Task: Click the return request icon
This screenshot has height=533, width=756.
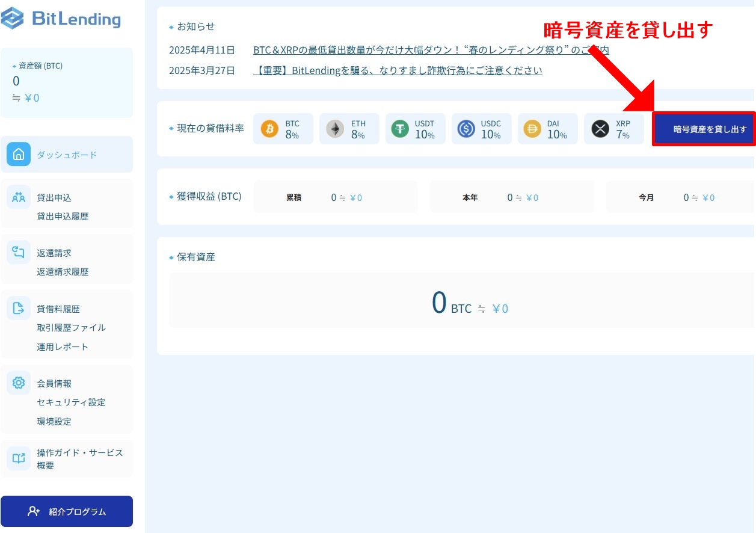Action: pos(19,253)
